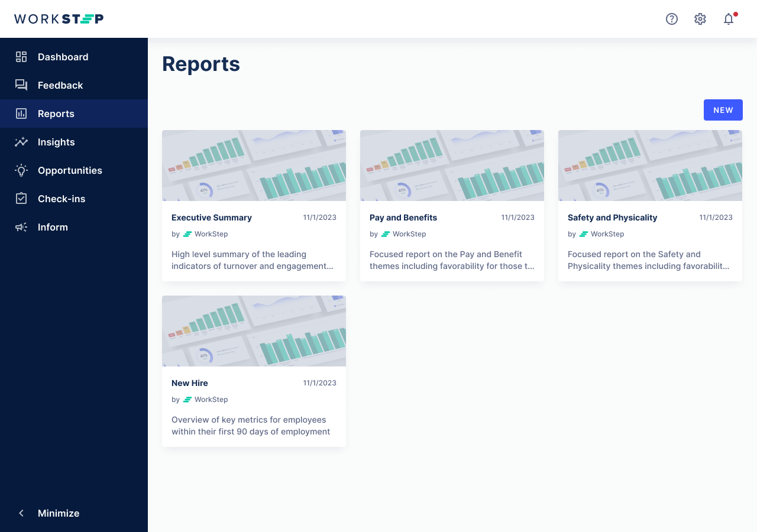Screen dimensions: 757x532
Task: Select the Inform megaphone icon
Action: [21, 227]
